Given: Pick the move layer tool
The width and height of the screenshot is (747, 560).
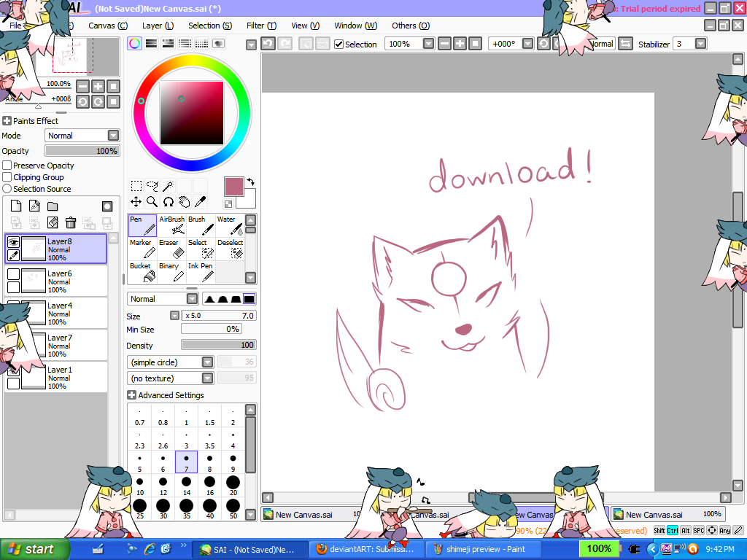Looking at the screenshot, I should (136, 202).
